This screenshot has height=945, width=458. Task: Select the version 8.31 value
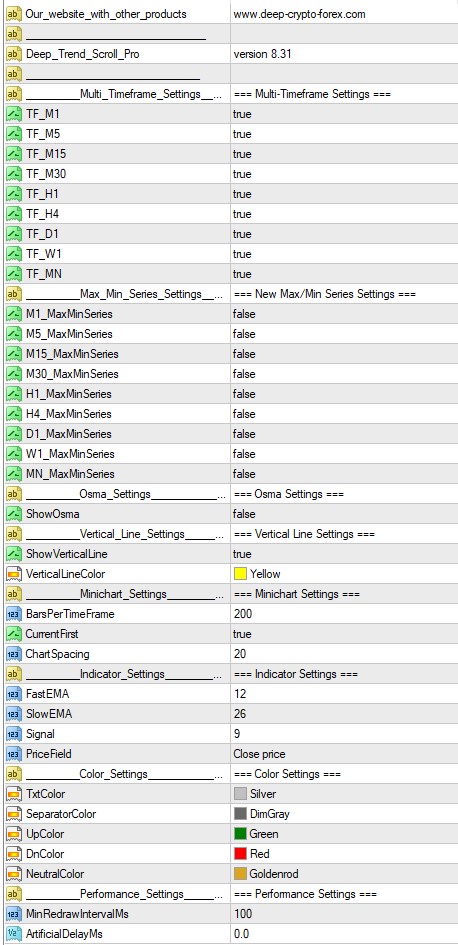point(263,54)
